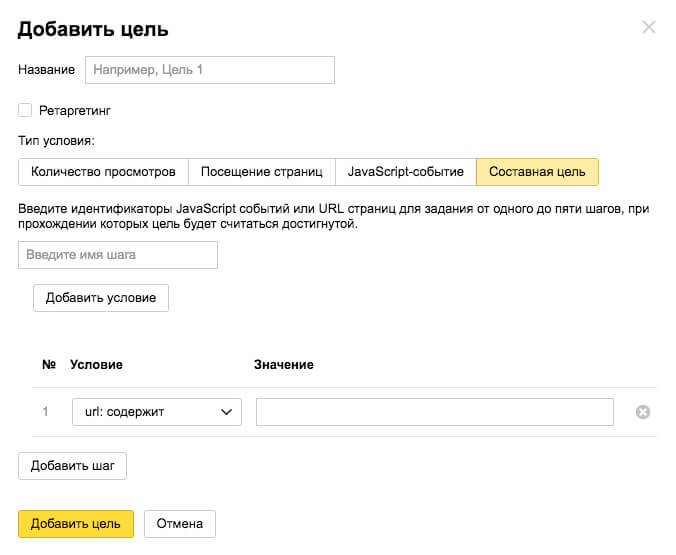Switch to JavaScript-событие condition type
Image resolution: width=676 pixels, height=555 pixels.
tap(406, 172)
